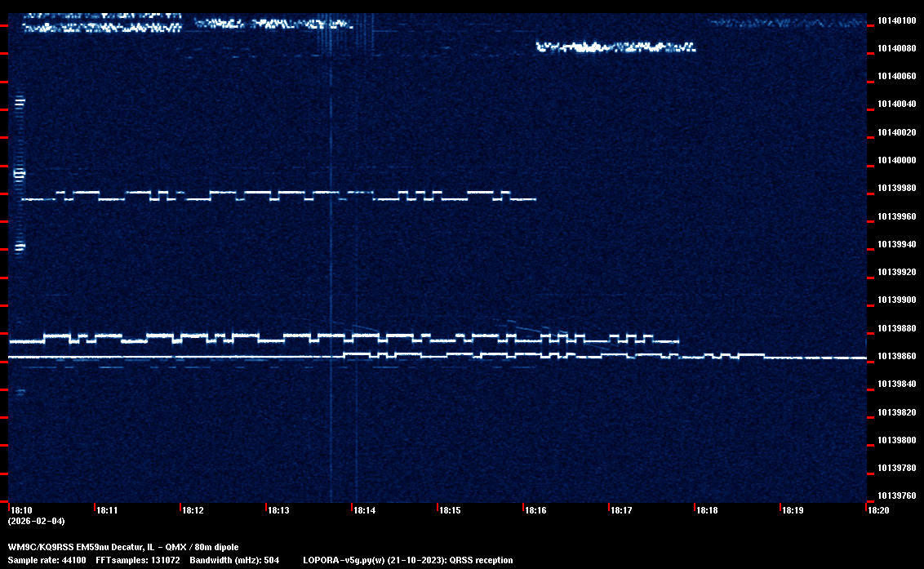The width and height of the screenshot is (924, 569).
Task: Select the 10140000 frequency scale label
Action: (895, 160)
